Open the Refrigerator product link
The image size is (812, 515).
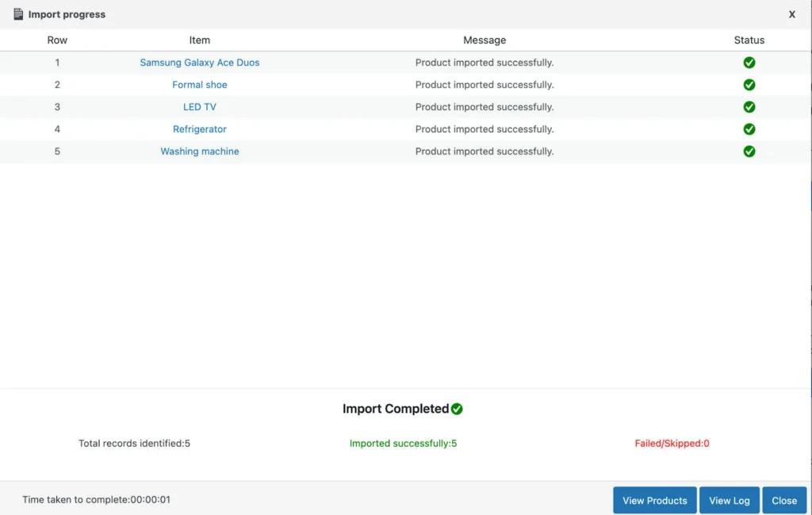[200, 128]
